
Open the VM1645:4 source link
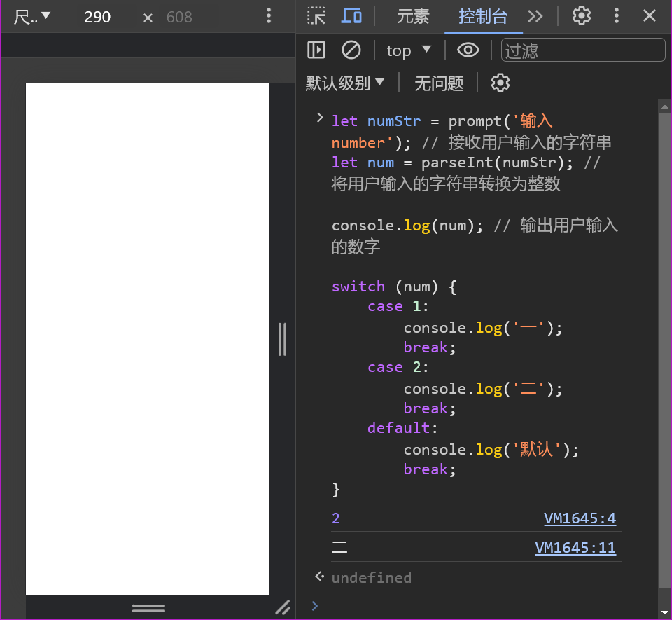pos(580,518)
